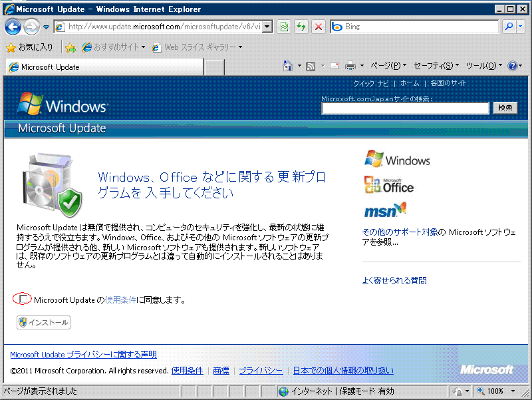This screenshot has height=400, width=532.
Task: Expand the zoom level dropdown arrow
Action: tap(513, 391)
